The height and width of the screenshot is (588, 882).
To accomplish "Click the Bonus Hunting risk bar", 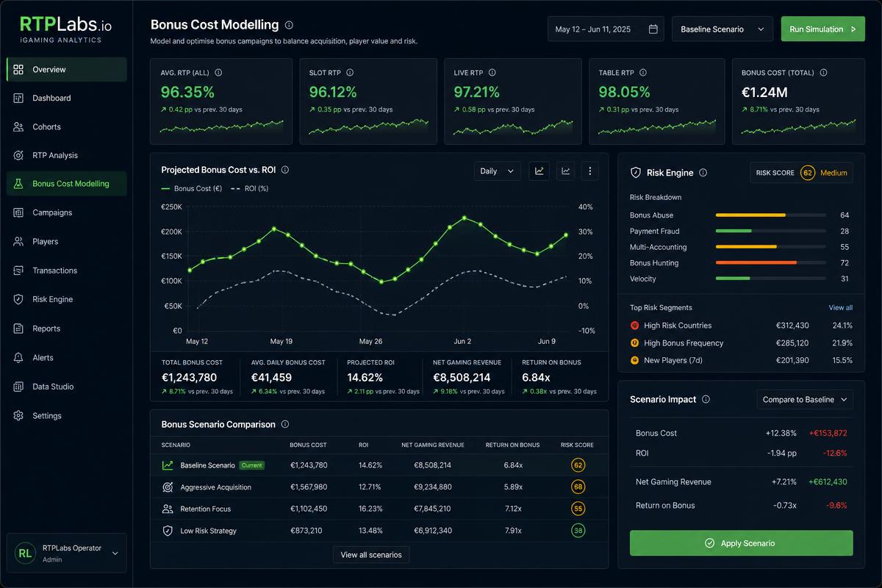I will 770,262.
